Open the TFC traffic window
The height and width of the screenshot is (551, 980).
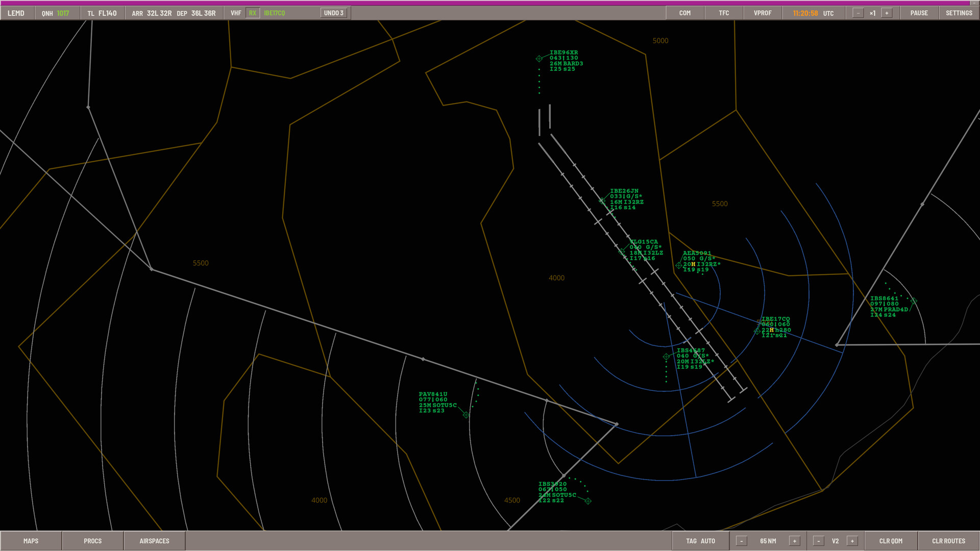coord(724,13)
